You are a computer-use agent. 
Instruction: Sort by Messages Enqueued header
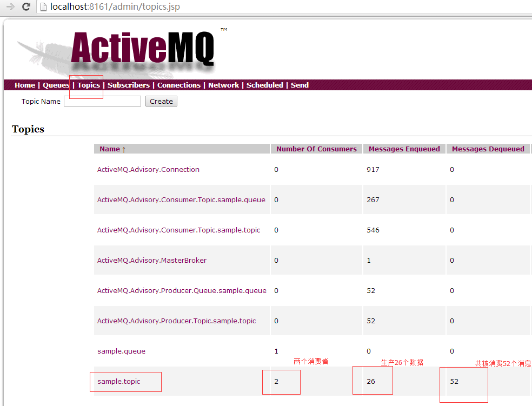click(x=404, y=149)
